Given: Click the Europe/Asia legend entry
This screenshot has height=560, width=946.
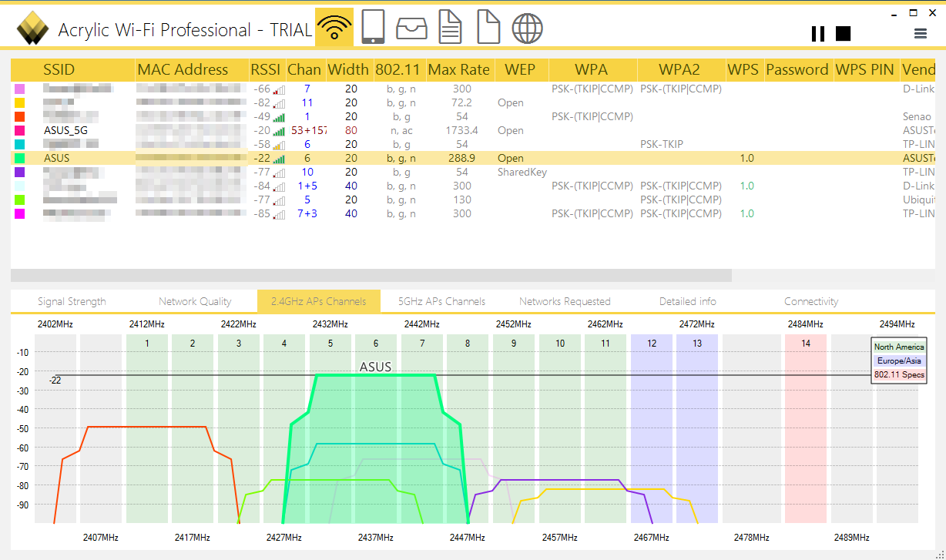Looking at the screenshot, I should point(899,361).
